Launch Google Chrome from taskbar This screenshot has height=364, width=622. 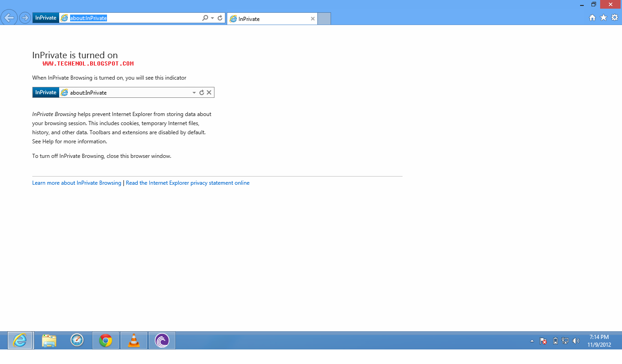106,340
